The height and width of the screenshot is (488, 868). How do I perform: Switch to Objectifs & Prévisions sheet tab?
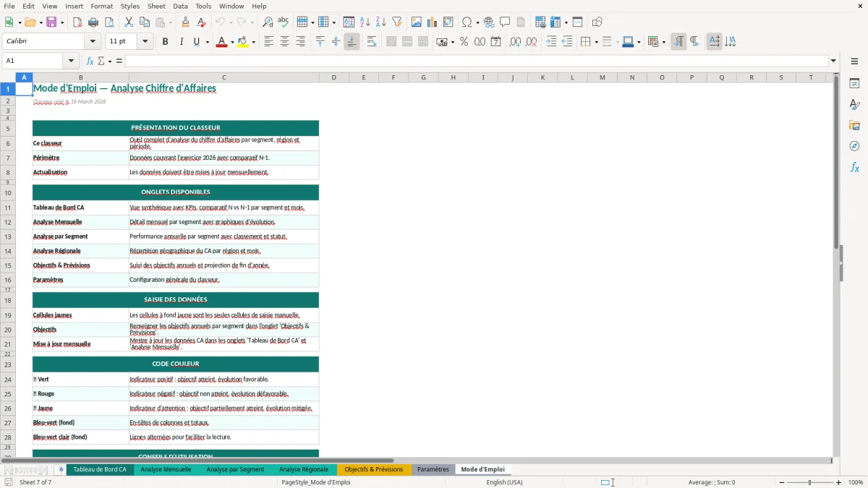point(373,469)
